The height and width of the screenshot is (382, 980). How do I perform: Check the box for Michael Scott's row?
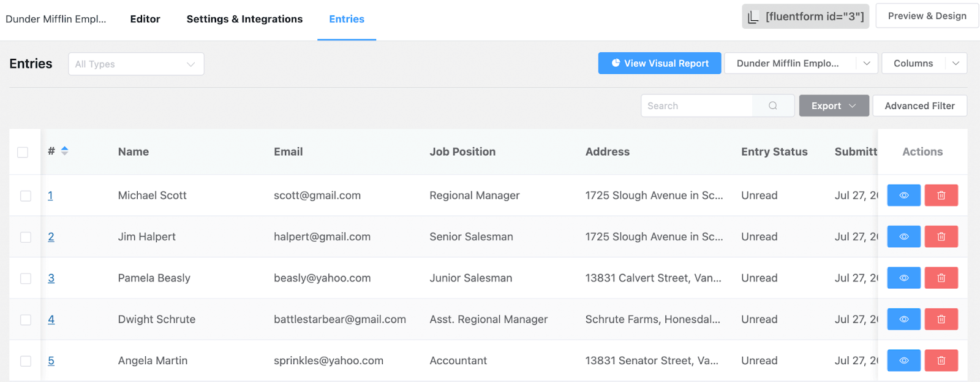point(26,196)
